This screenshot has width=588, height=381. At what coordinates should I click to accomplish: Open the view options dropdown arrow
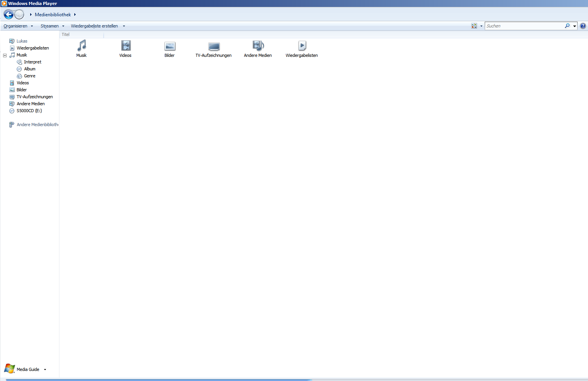pyautogui.click(x=481, y=26)
